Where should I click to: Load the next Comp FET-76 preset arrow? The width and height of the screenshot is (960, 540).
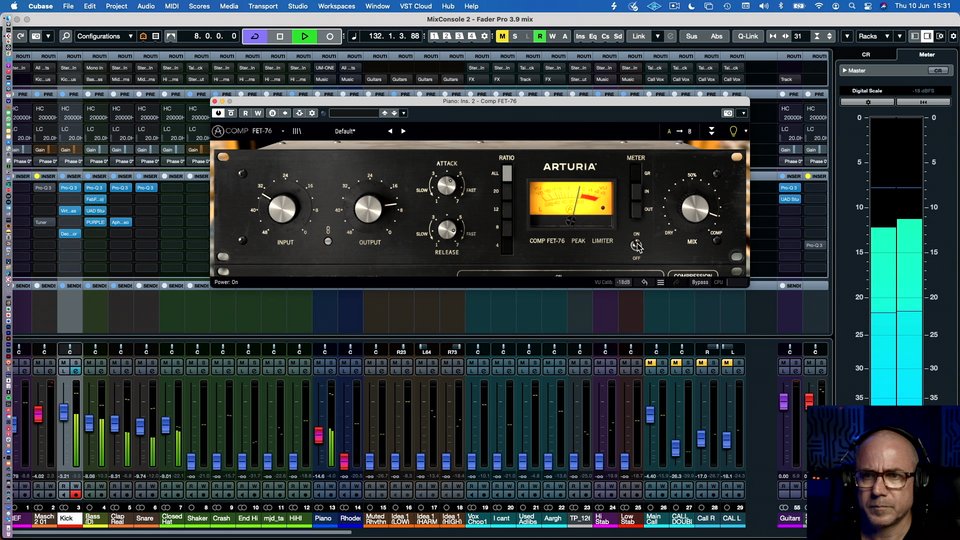point(403,131)
